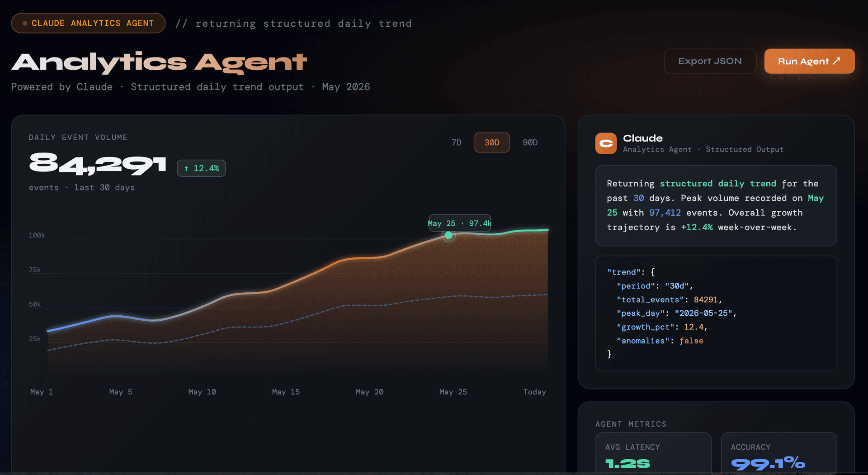The image size is (868, 475).
Task: Click 'events · last 30 days' caption
Action: tap(82, 187)
